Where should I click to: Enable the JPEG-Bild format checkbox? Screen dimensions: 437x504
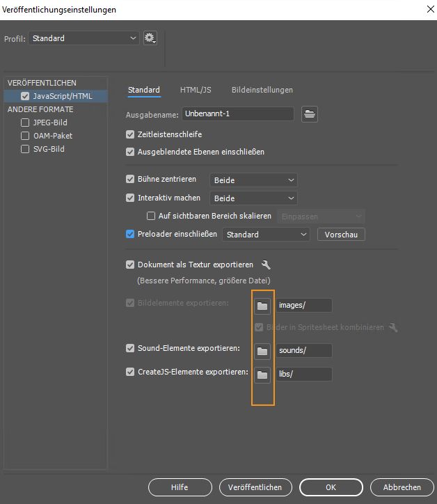[x=26, y=123]
